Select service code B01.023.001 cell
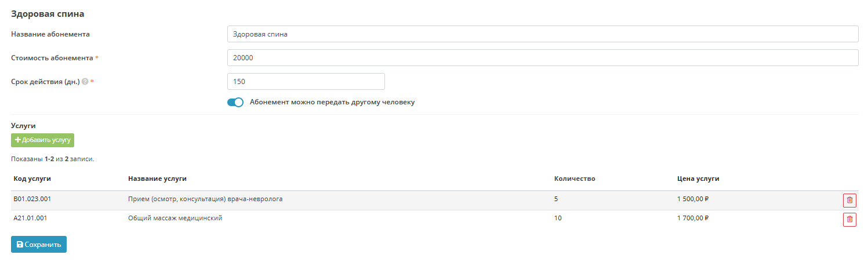 pyautogui.click(x=32, y=199)
